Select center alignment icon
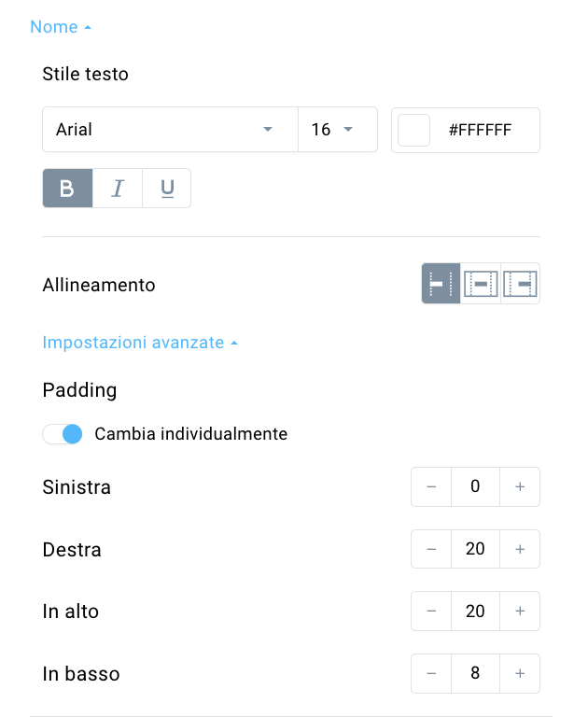Viewport: 588px width, 717px height. click(x=481, y=284)
